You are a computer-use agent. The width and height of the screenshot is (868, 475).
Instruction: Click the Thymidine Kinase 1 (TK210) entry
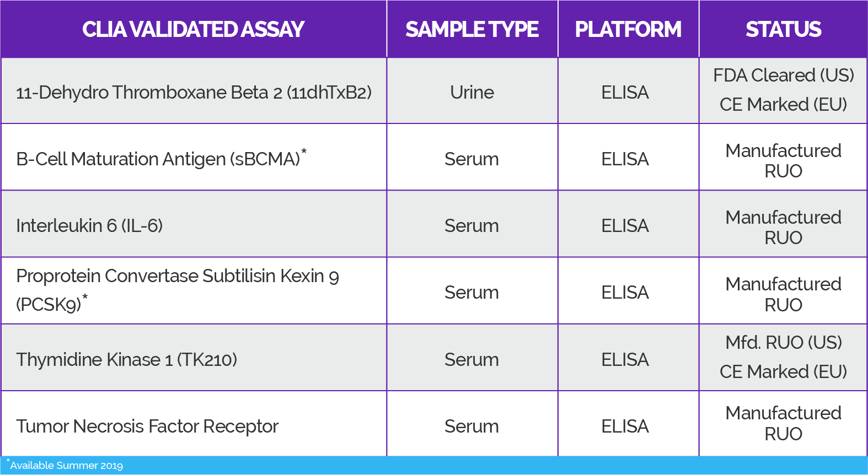coord(126,359)
